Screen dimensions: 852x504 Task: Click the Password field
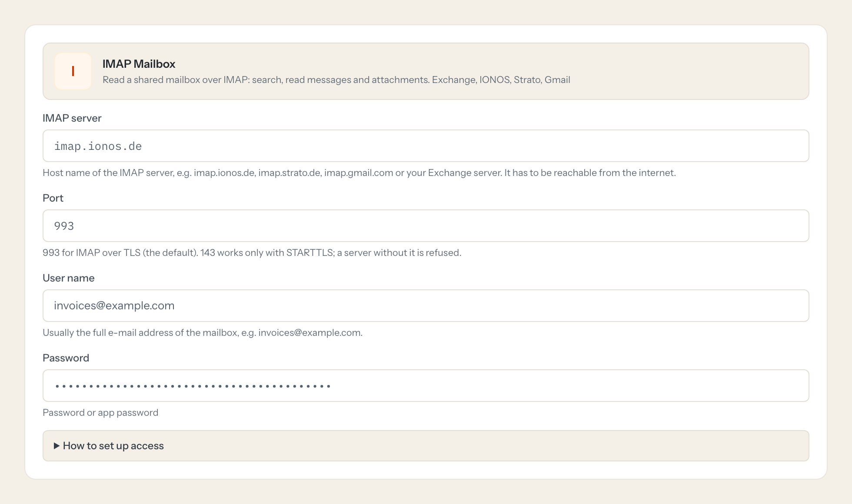click(426, 386)
